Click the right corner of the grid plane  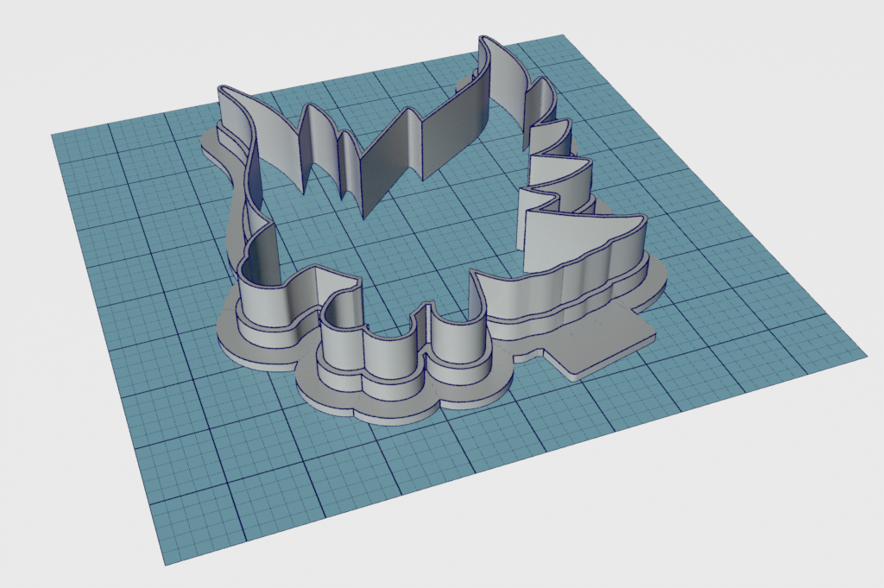[x=863, y=354]
